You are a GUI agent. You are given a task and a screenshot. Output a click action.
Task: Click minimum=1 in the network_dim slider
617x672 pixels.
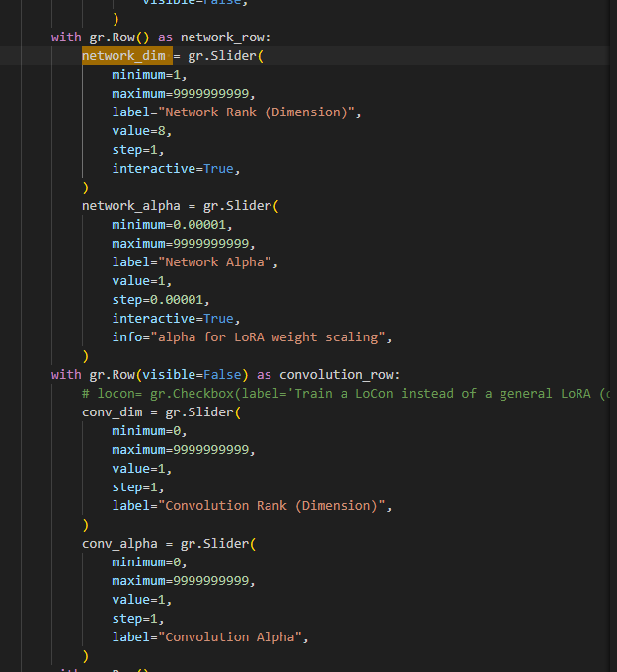click(x=146, y=75)
